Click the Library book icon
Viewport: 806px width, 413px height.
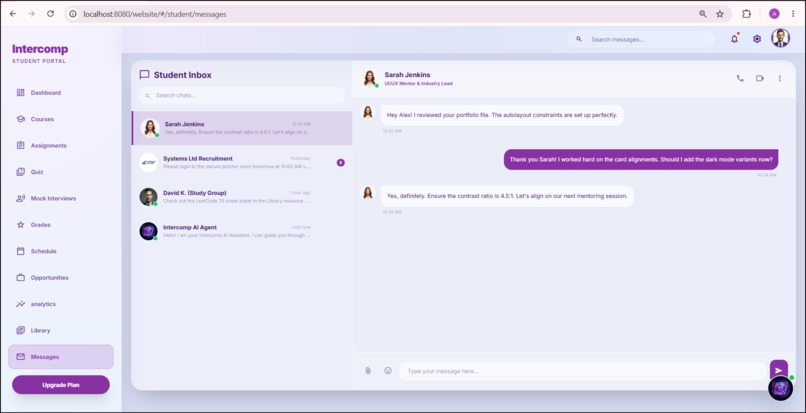point(21,330)
